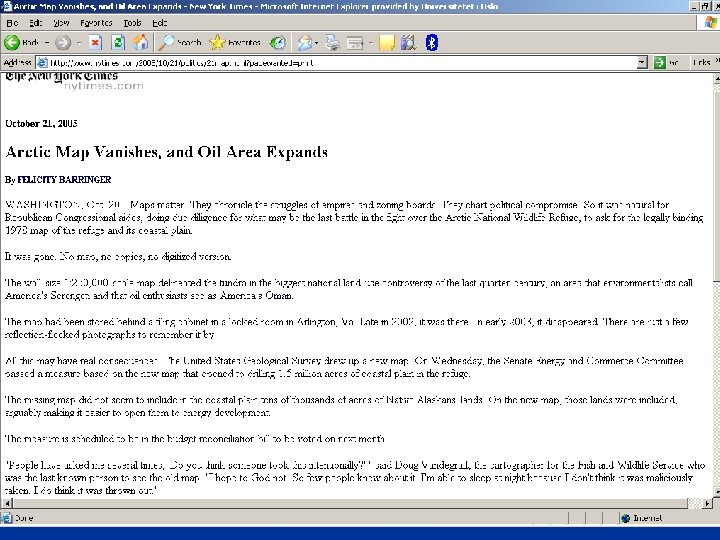Click the yellow note Discuss icon

click(x=387, y=43)
